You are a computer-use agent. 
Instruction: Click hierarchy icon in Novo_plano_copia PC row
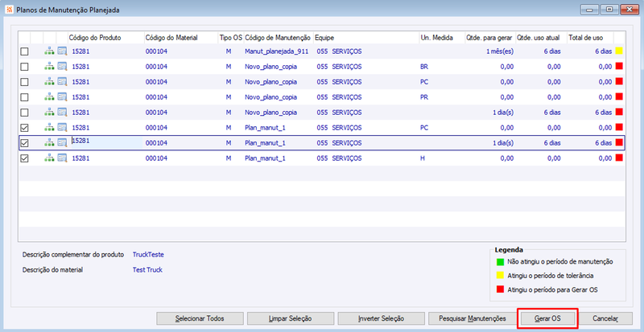click(x=49, y=82)
